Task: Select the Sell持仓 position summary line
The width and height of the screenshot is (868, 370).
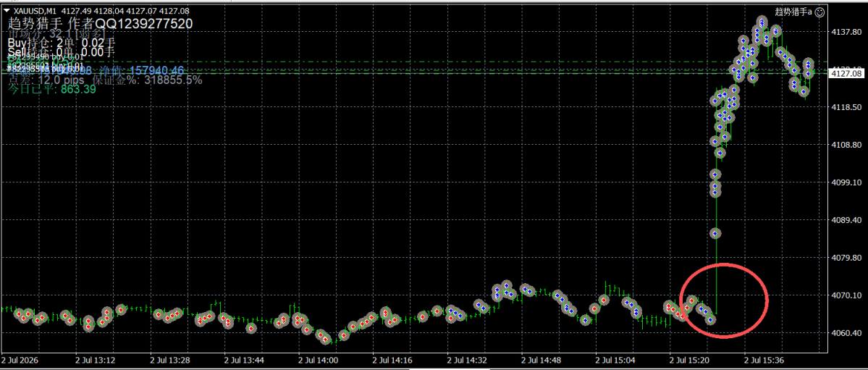Action: (62, 52)
